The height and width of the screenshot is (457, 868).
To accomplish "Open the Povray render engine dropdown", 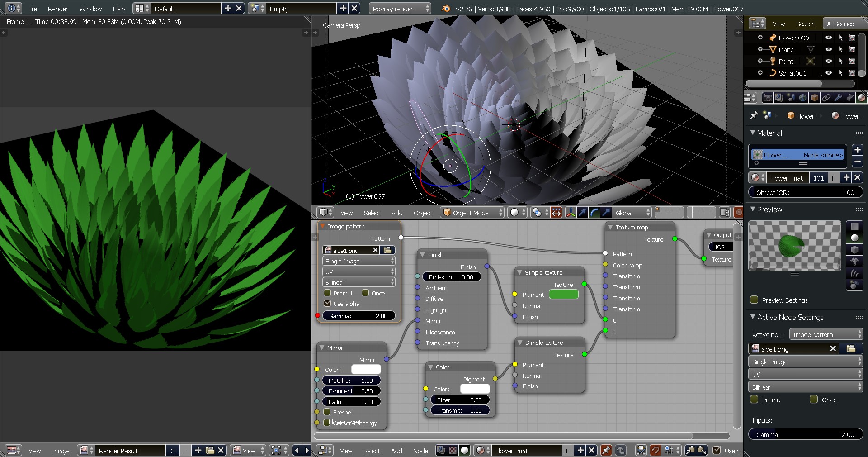I will click(x=399, y=9).
